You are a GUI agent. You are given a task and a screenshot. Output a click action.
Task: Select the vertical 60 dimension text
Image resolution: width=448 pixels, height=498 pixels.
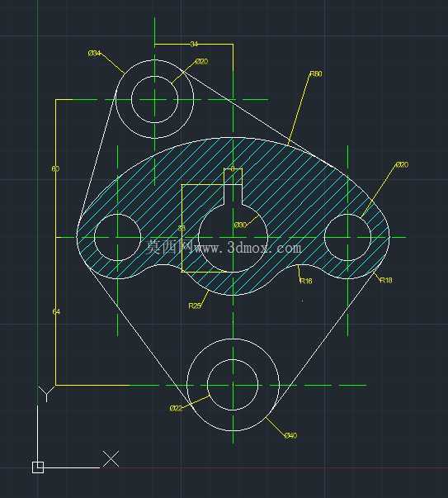click(x=55, y=168)
